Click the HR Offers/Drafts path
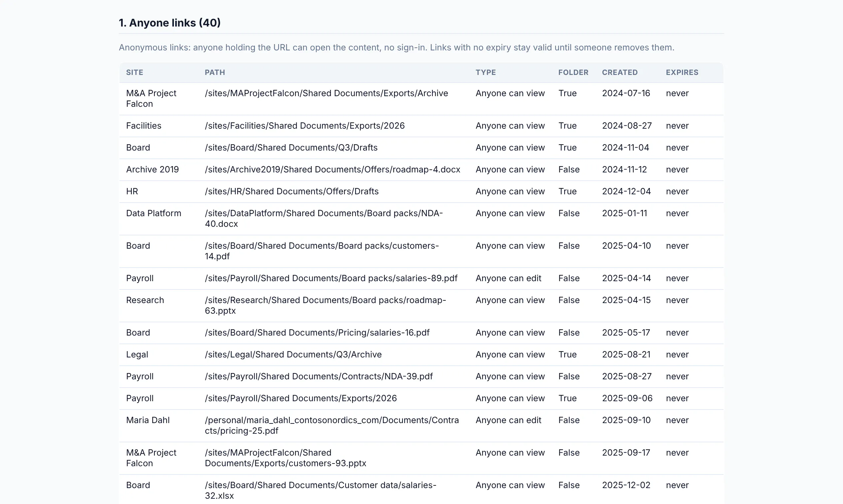 pyautogui.click(x=292, y=191)
